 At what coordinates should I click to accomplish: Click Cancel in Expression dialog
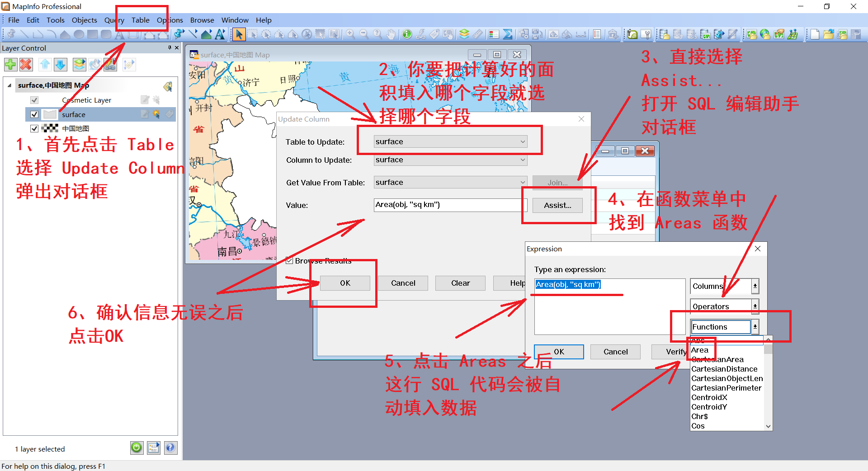pos(615,352)
